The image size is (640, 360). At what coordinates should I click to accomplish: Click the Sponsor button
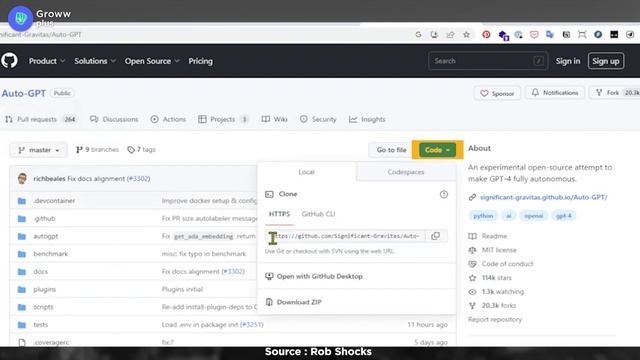pyautogui.click(x=497, y=93)
